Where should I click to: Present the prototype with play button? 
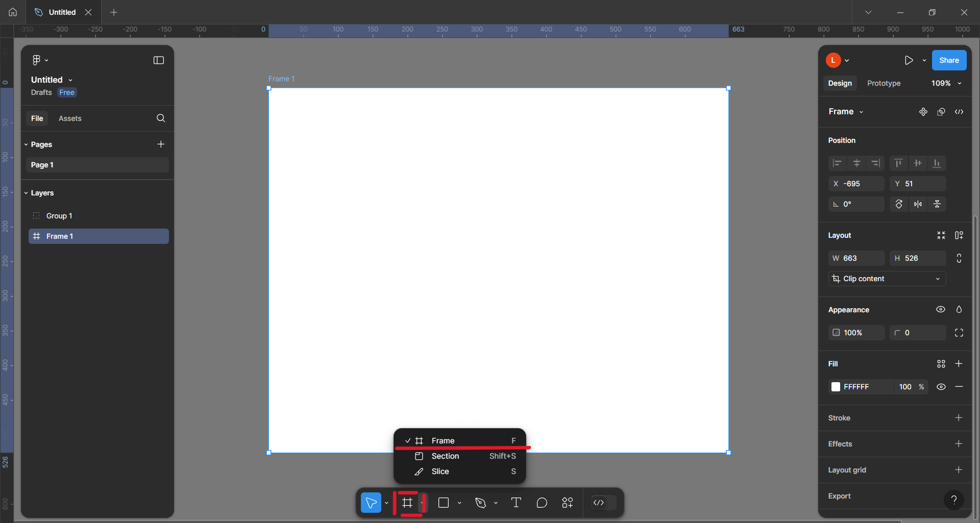click(x=909, y=60)
